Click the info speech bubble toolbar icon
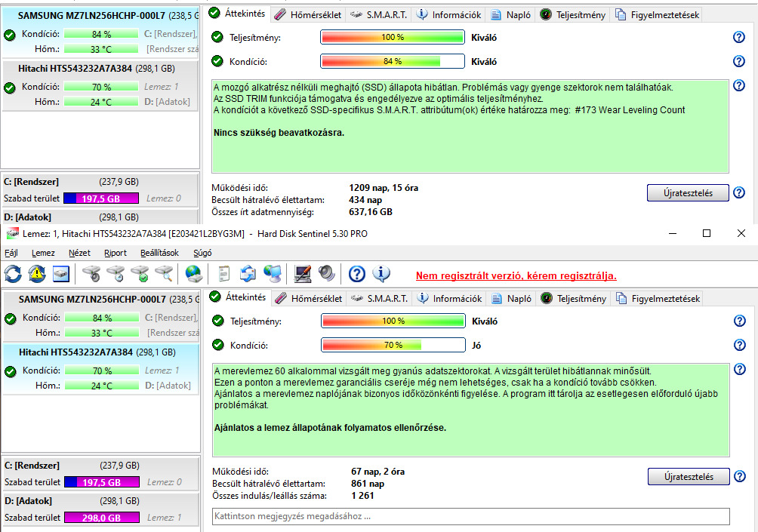This screenshot has width=758, height=532. [381, 274]
